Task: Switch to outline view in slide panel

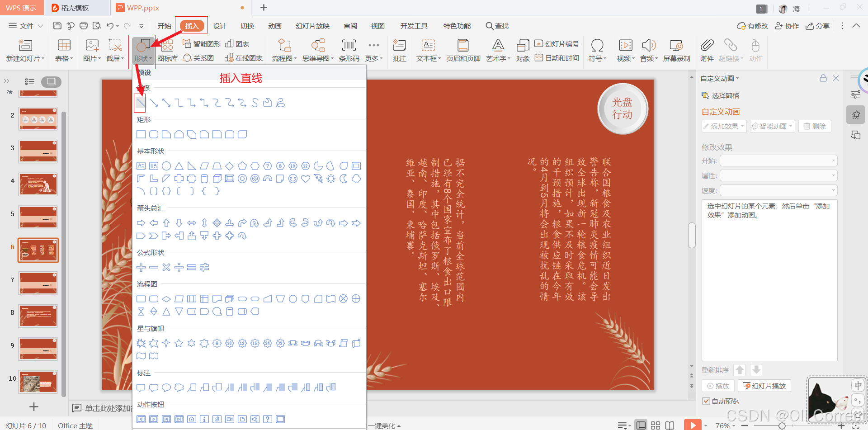Action: [x=30, y=81]
